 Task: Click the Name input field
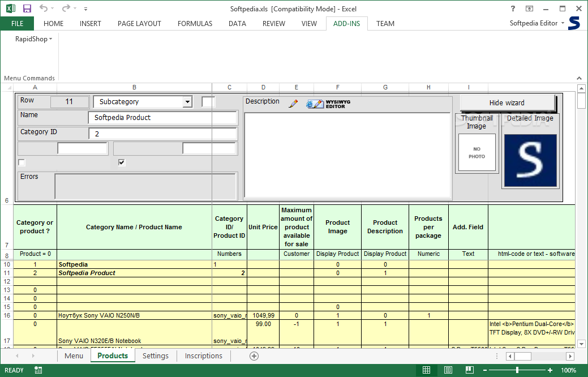(x=163, y=118)
